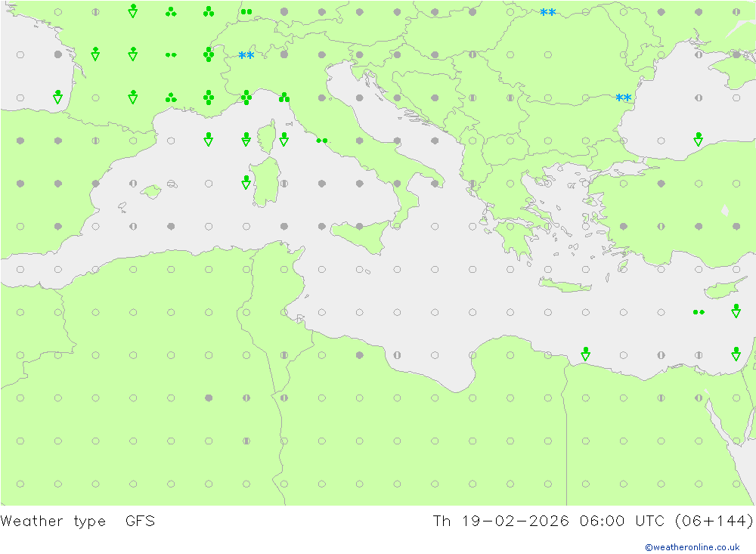Screen dimensions: 756x554
Task: Click the "Weather type GFS" caption
Action: [78, 522]
